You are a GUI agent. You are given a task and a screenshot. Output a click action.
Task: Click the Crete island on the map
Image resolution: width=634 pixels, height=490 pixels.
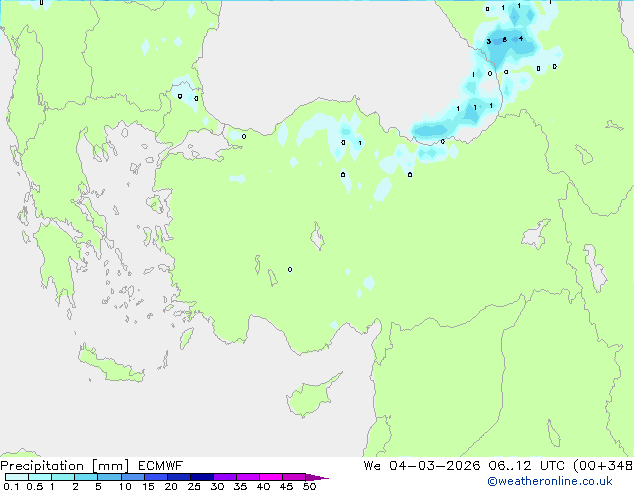pos(110,364)
